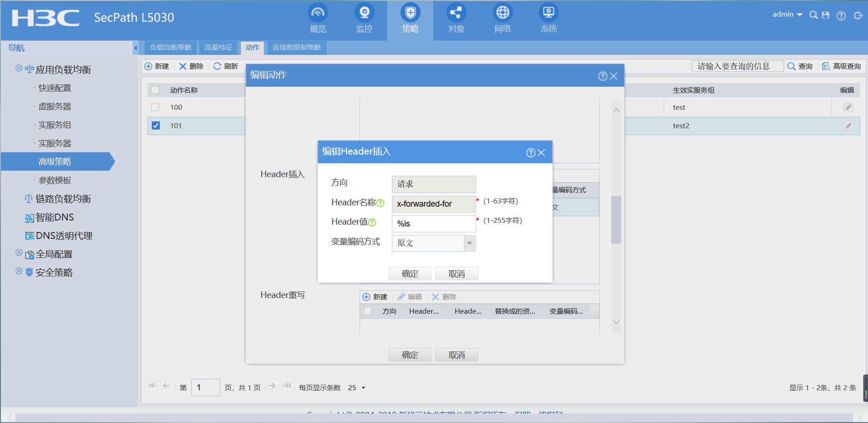
Task: Click 删除 in the main action list toolbar
Action: [x=191, y=66]
